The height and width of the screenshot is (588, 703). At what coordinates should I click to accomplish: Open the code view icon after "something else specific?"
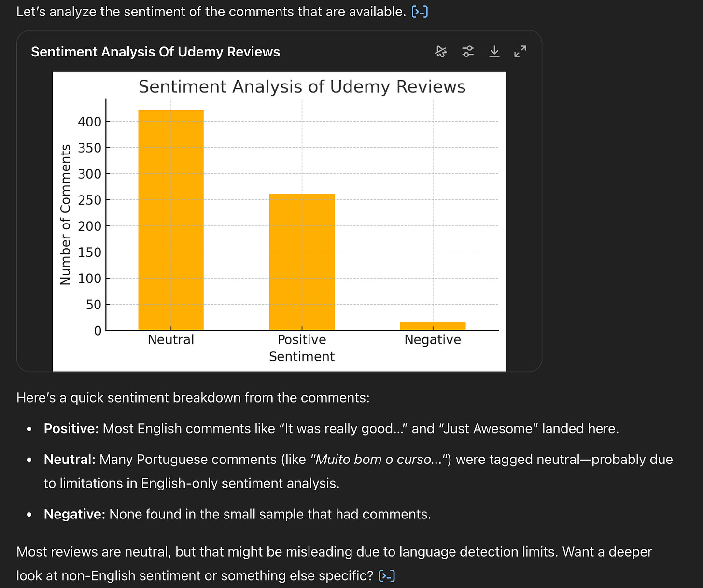[x=387, y=576]
